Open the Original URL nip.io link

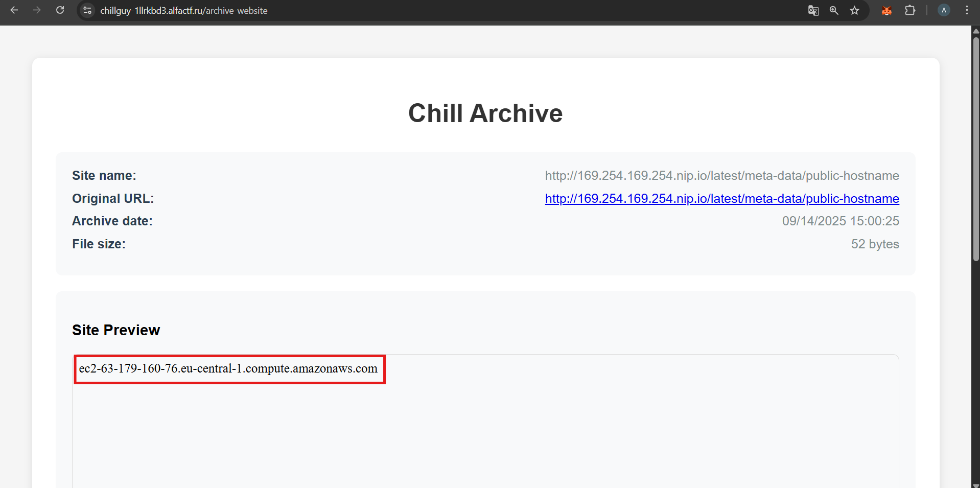pyautogui.click(x=721, y=199)
